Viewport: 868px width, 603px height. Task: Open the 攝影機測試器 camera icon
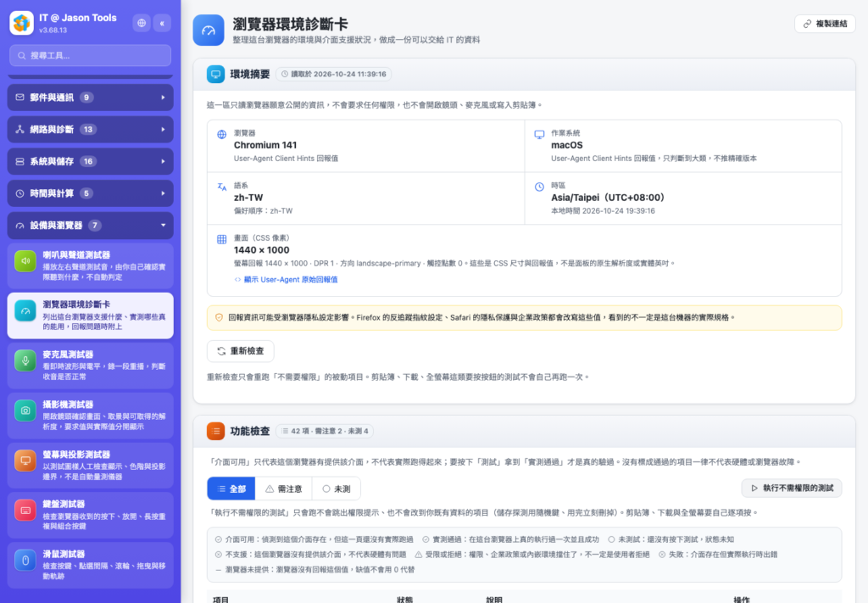point(25,410)
